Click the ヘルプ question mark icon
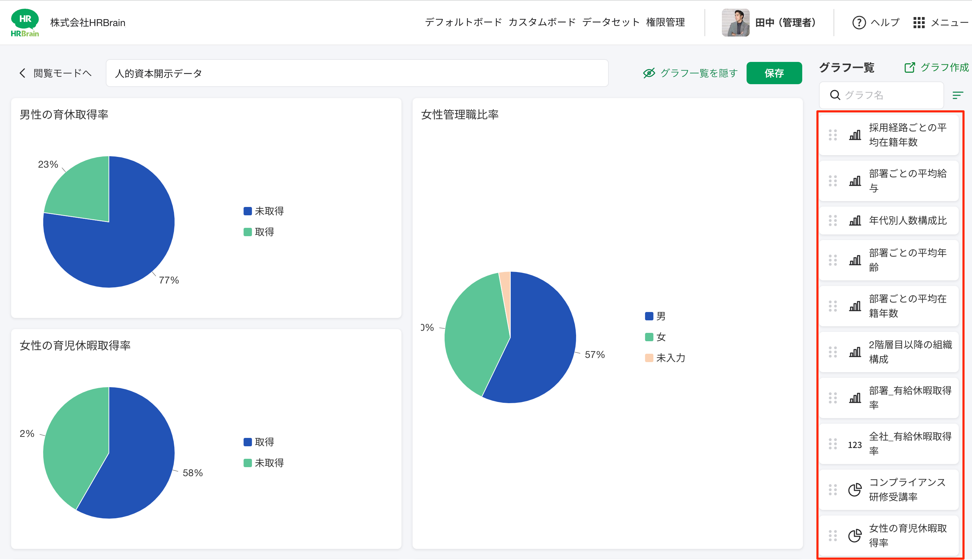This screenshot has width=972, height=560. pyautogui.click(x=859, y=22)
